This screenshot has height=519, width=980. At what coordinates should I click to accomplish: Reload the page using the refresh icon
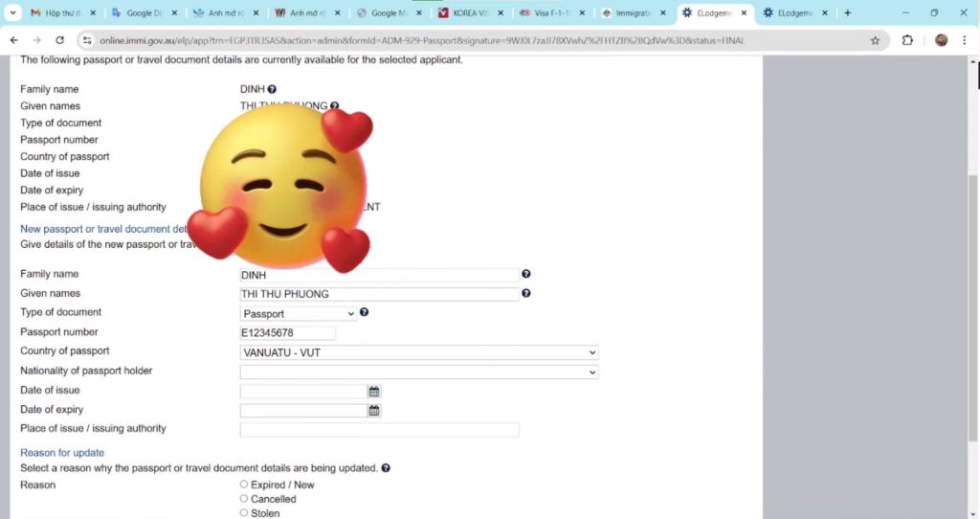(x=60, y=40)
